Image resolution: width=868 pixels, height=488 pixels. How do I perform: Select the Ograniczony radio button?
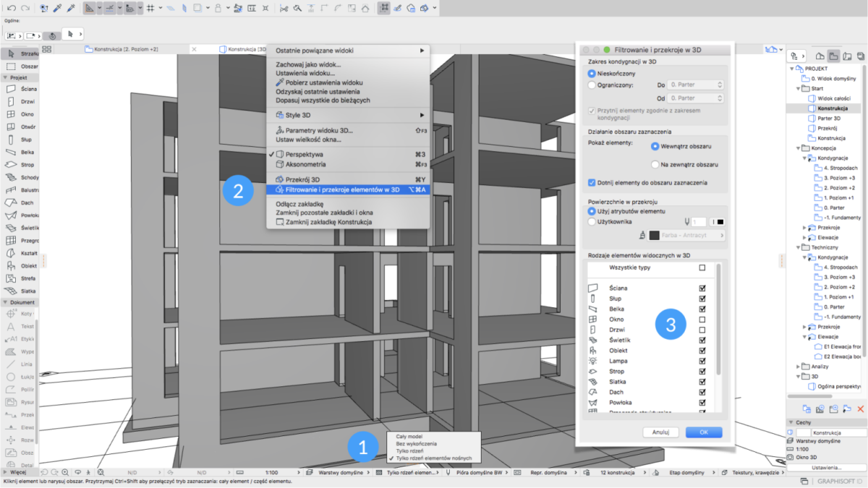tap(592, 85)
